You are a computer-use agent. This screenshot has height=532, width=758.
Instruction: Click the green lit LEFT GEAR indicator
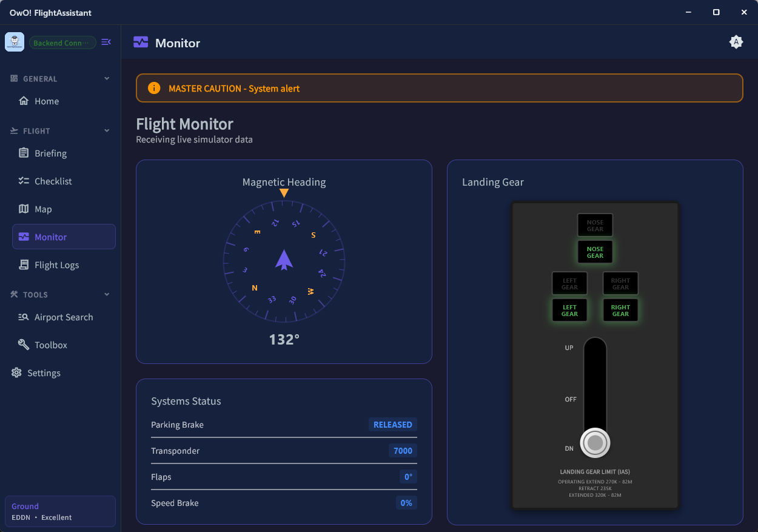[569, 310]
